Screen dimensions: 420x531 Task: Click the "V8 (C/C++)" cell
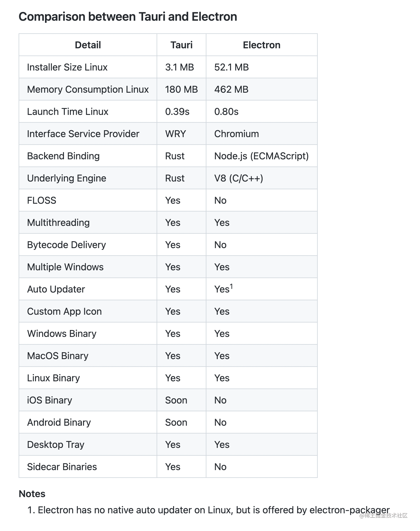(238, 178)
